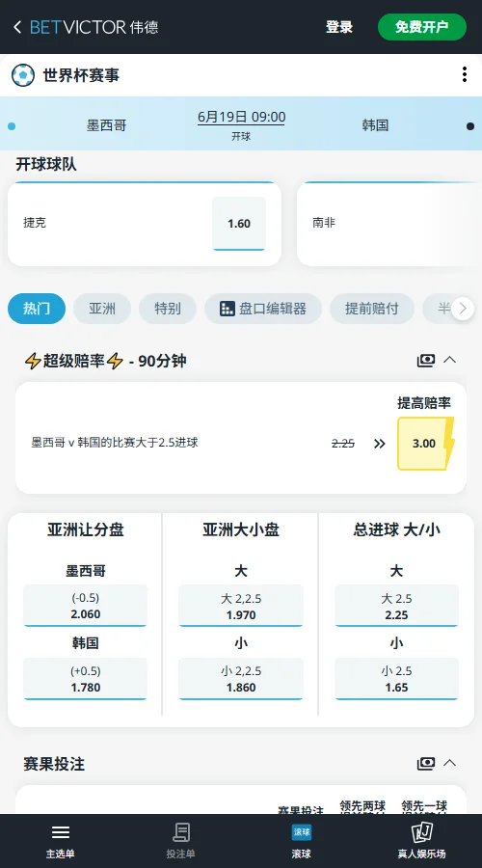Select 大 2,2.5 at 1.970

[x=241, y=606]
